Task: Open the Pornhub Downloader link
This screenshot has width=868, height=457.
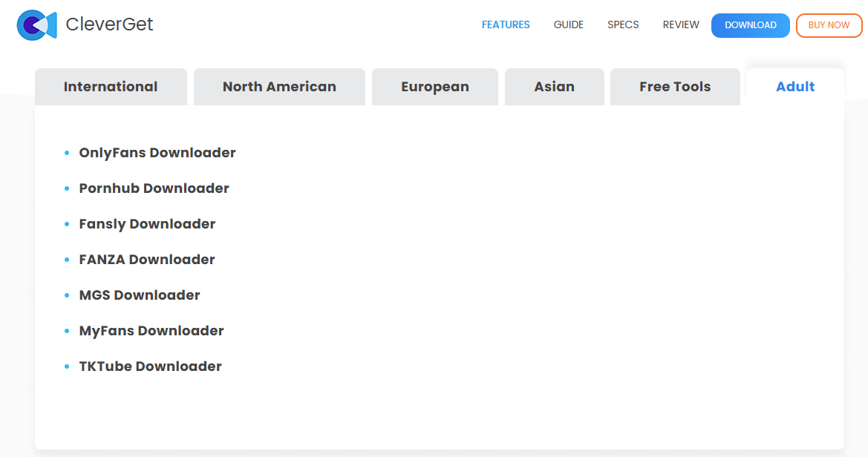Action: (x=154, y=188)
